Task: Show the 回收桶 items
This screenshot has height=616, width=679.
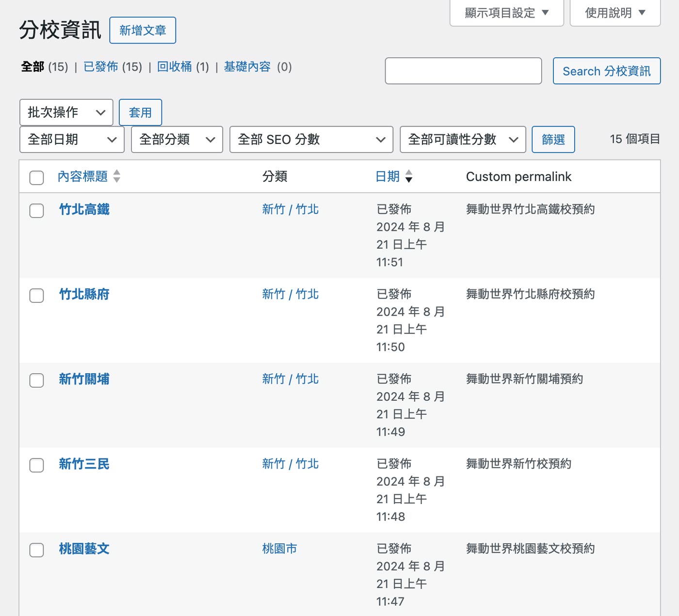Action: [x=175, y=67]
